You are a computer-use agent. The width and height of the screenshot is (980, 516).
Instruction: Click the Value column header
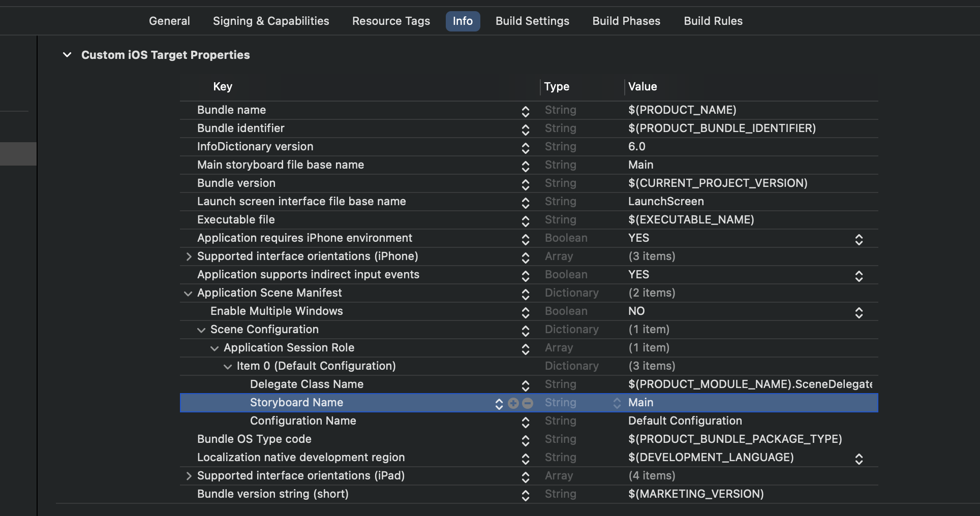coord(642,86)
